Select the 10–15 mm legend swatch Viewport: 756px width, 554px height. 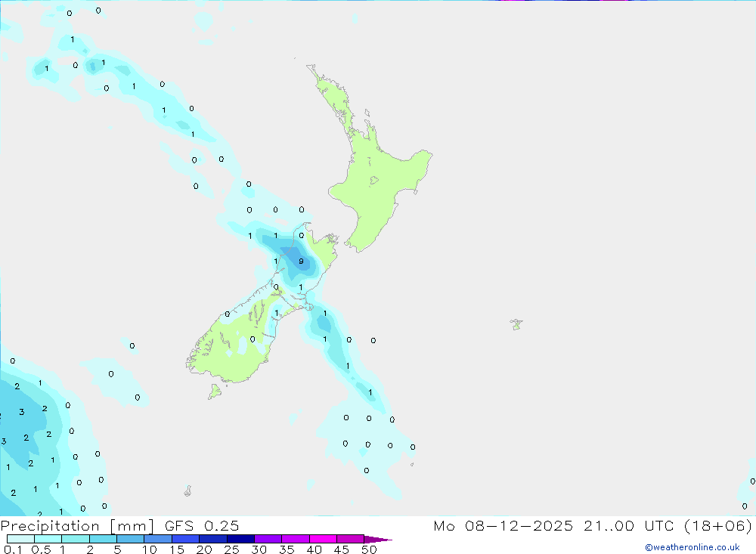click(x=158, y=539)
